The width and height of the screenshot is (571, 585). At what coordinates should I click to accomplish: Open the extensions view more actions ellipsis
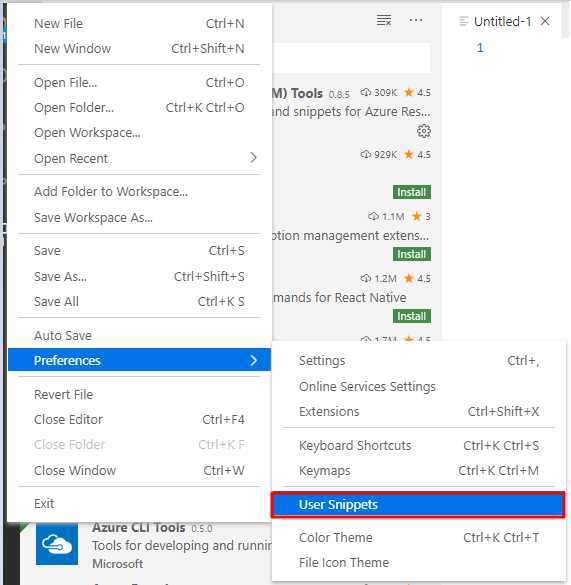pyautogui.click(x=416, y=20)
